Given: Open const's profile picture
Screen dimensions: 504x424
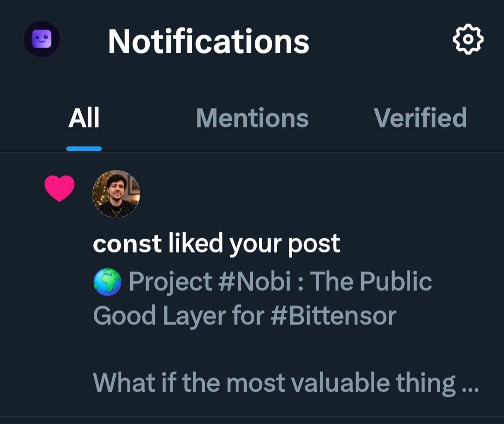Looking at the screenshot, I should [116, 194].
